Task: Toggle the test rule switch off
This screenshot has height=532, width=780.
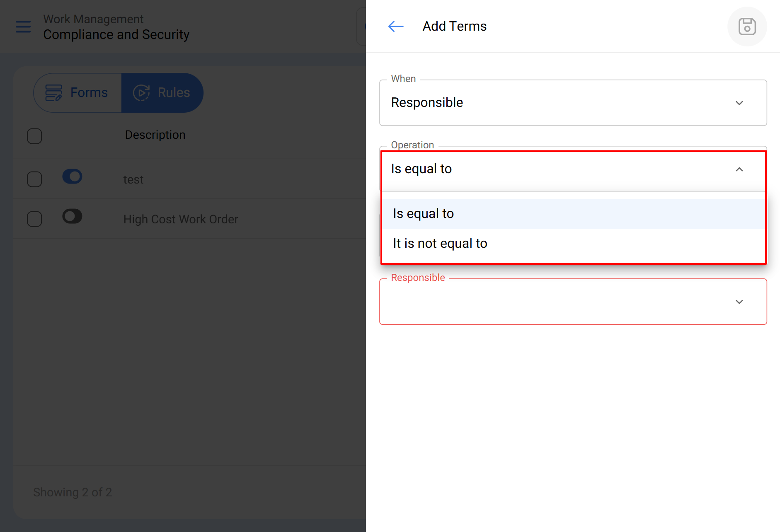Action: click(73, 177)
